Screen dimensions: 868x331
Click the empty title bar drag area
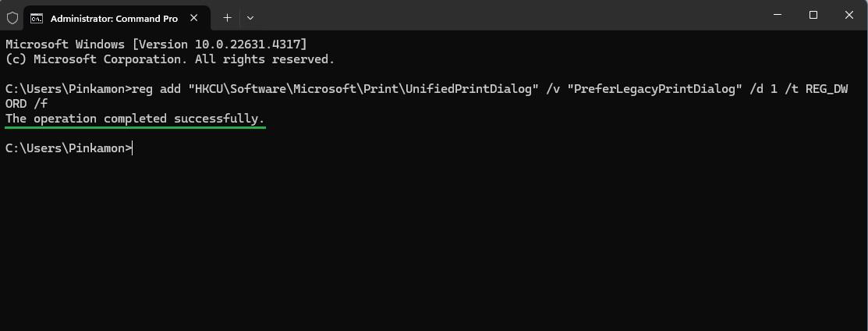tap(507, 16)
